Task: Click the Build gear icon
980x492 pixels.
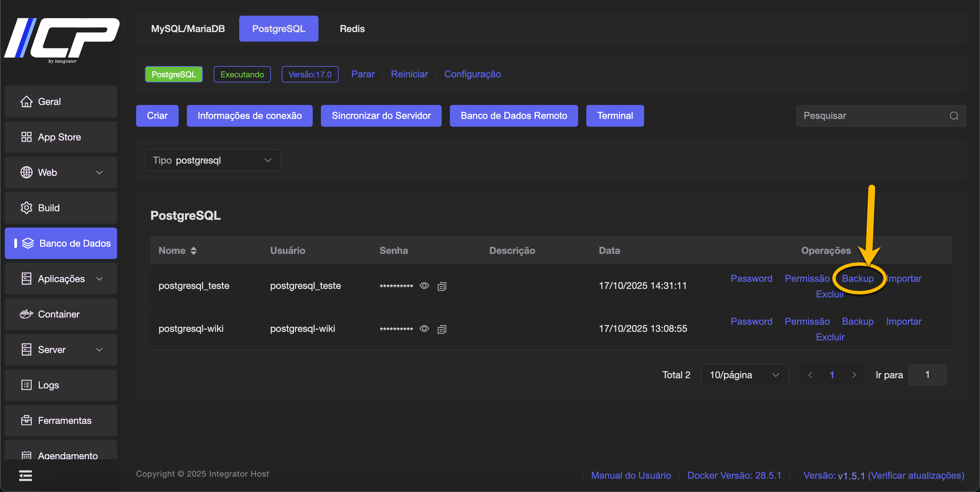Action: 26,208
